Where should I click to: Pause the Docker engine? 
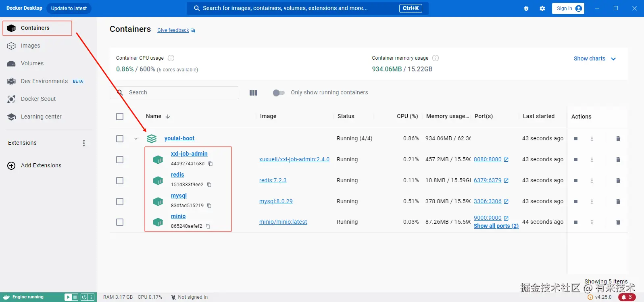coord(75,297)
